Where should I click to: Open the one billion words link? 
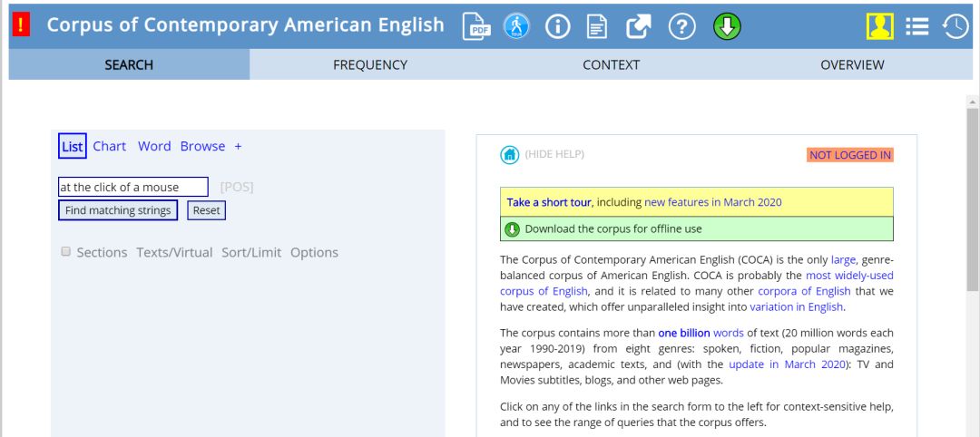701,333
